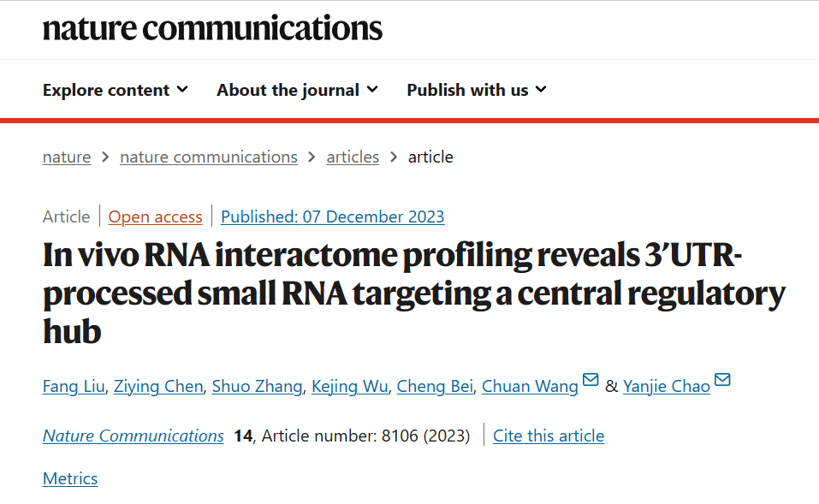Open the Metrics link
This screenshot has height=504, width=819.
click(70, 478)
